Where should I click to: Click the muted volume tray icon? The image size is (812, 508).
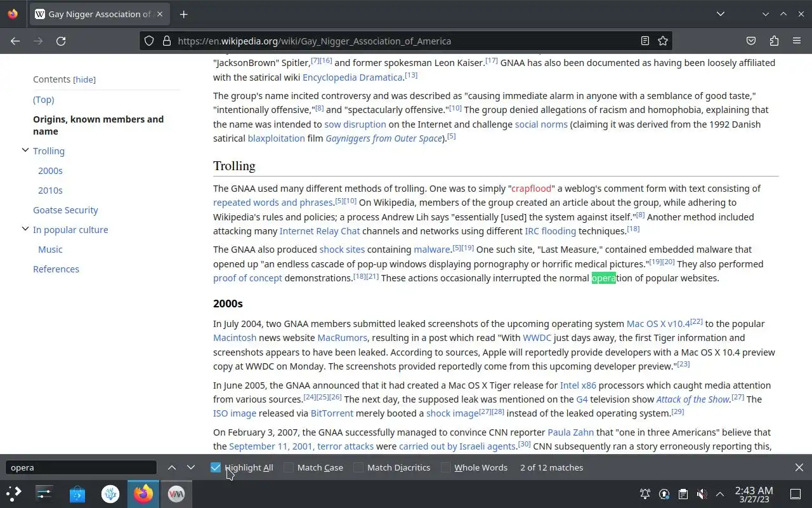(702, 494)
